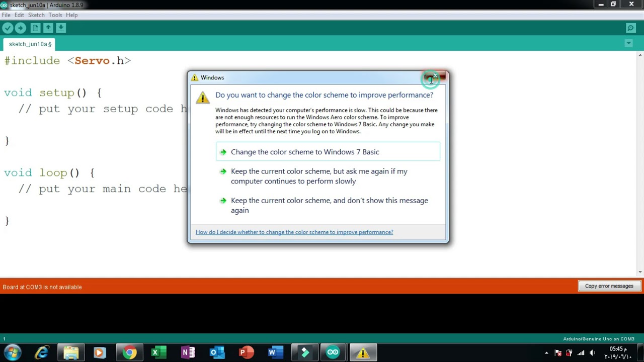Click the void setup() code line
This screenshot has width=644, height=362.
pyautogui.click(x=53, y=93)
